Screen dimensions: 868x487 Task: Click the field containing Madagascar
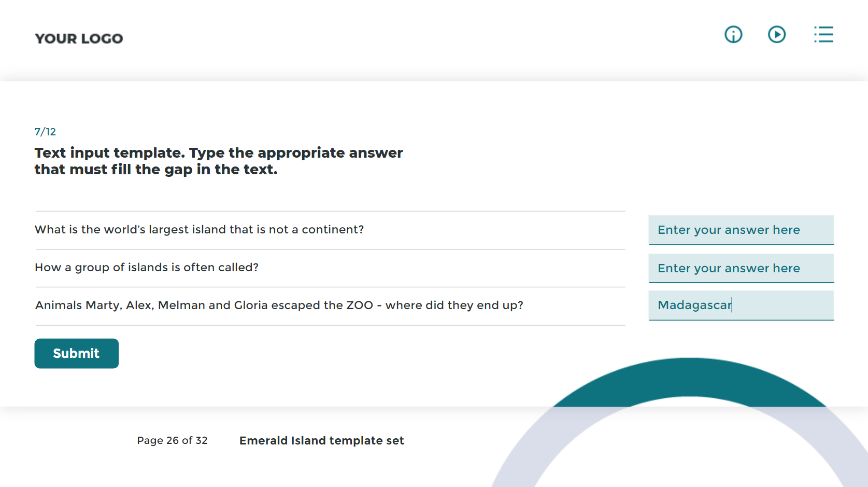741,305
